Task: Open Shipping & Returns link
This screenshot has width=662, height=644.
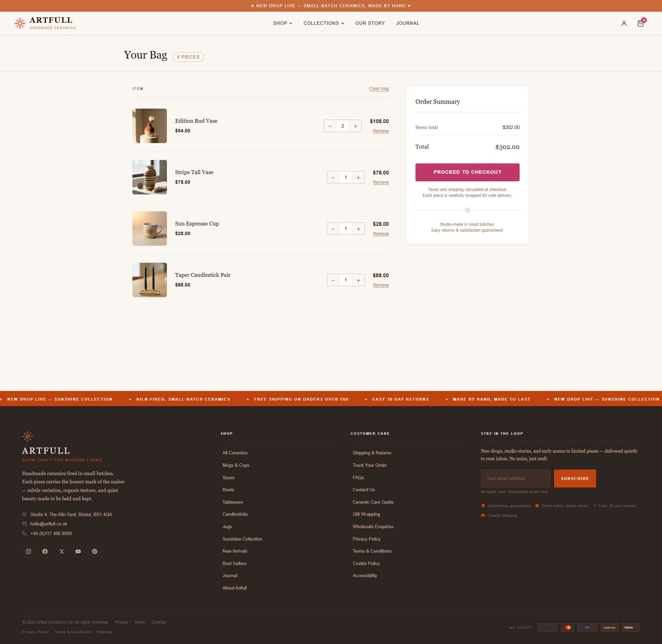Action: click(372, 453)
